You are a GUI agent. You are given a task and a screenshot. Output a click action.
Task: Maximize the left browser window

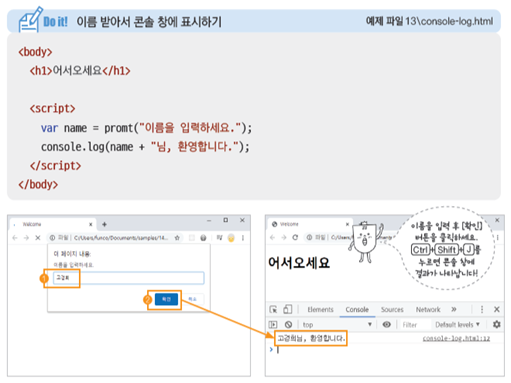point(226,220)
